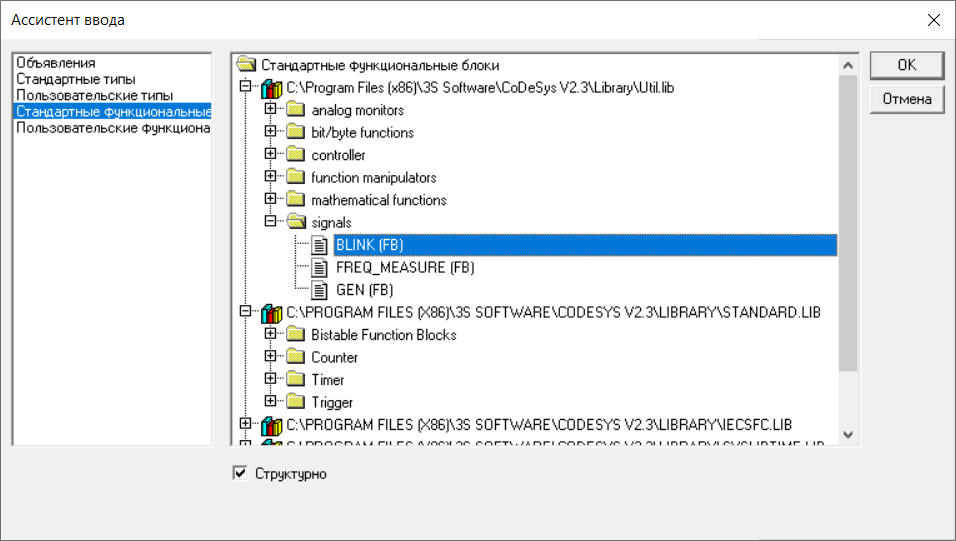
Task: Click the Util.lib library book icon
Action: 271,88
